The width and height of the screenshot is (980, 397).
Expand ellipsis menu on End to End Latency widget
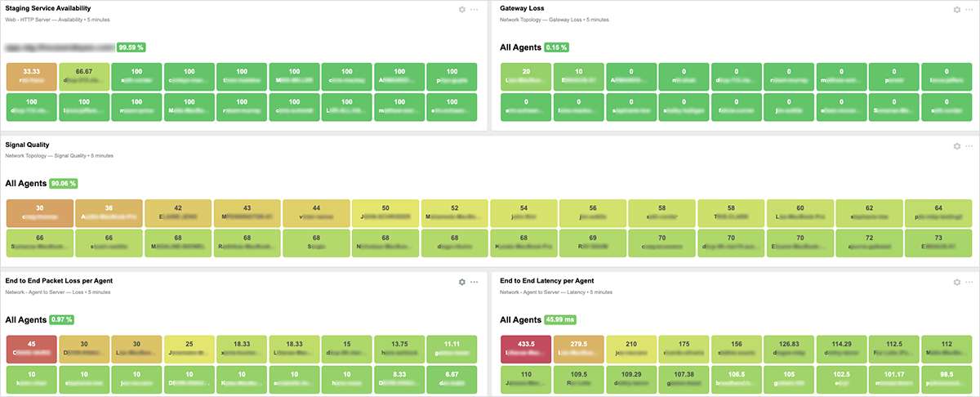pyautogui.click(x=970, y=282)
